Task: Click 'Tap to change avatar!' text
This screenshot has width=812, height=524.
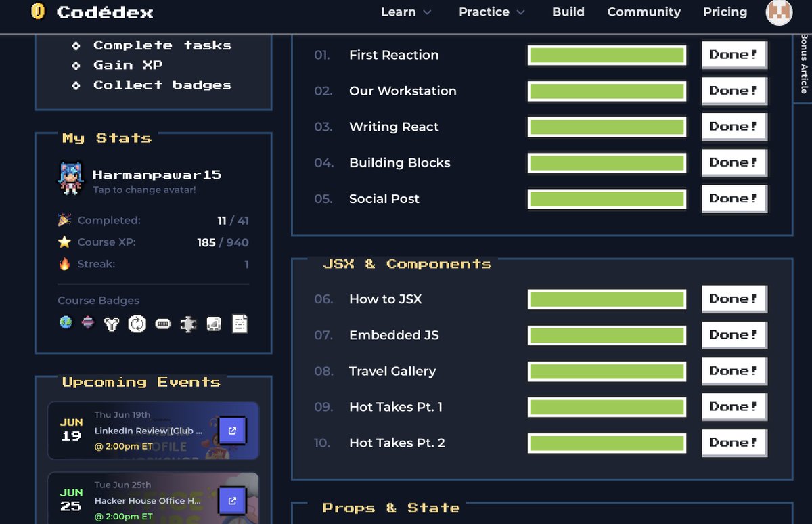Action: point(145,190)
